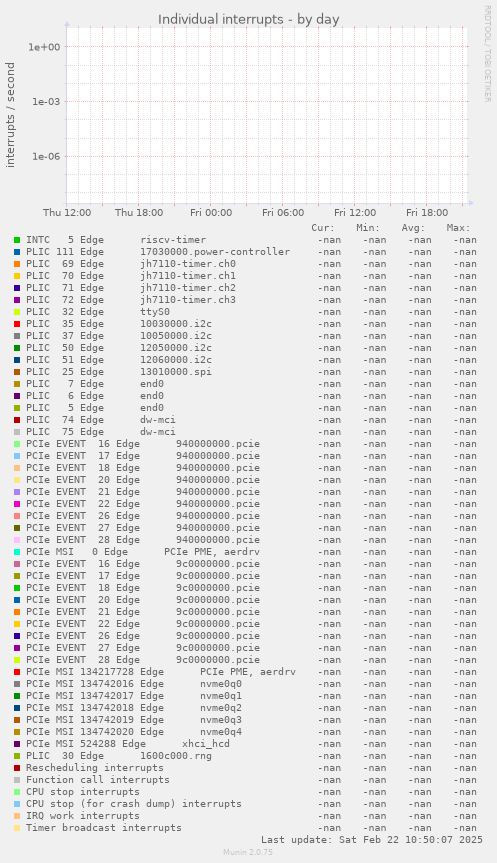
Task: Click the blue power-controller legend swatch
Action: tap(17, 252)
